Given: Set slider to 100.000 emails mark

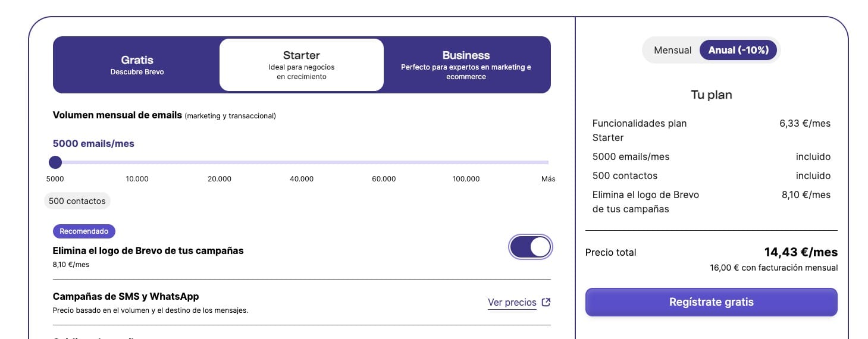Looking at the screenshot, I should tap(466, 162).
